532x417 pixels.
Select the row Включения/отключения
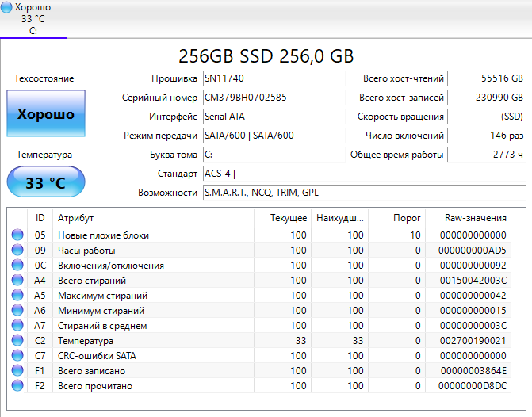[259, 265]
